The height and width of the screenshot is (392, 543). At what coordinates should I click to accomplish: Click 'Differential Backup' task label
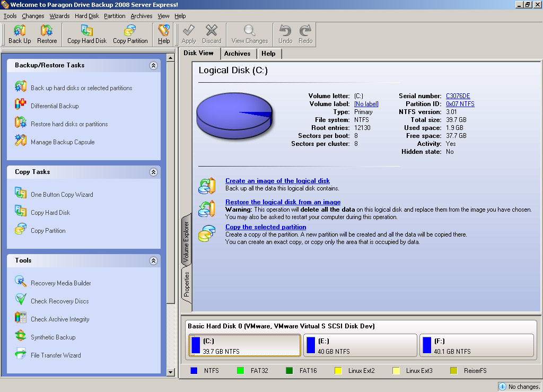tap(55, 106)
